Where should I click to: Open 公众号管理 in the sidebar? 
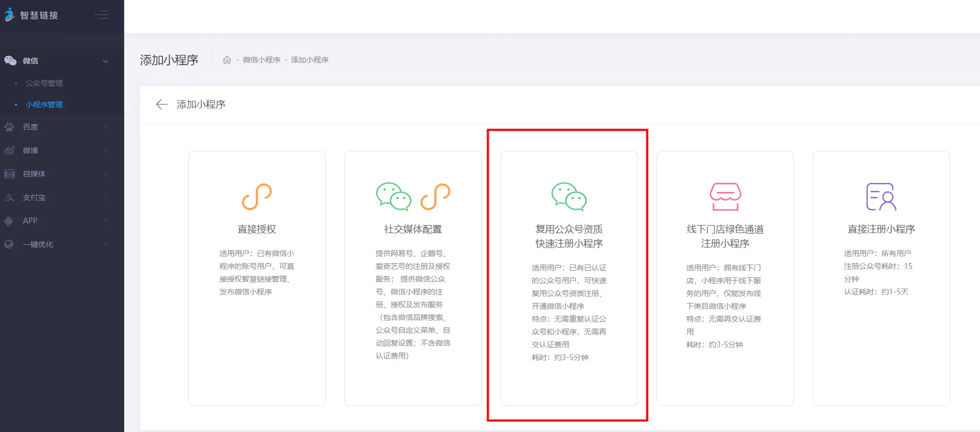[44, 83]
